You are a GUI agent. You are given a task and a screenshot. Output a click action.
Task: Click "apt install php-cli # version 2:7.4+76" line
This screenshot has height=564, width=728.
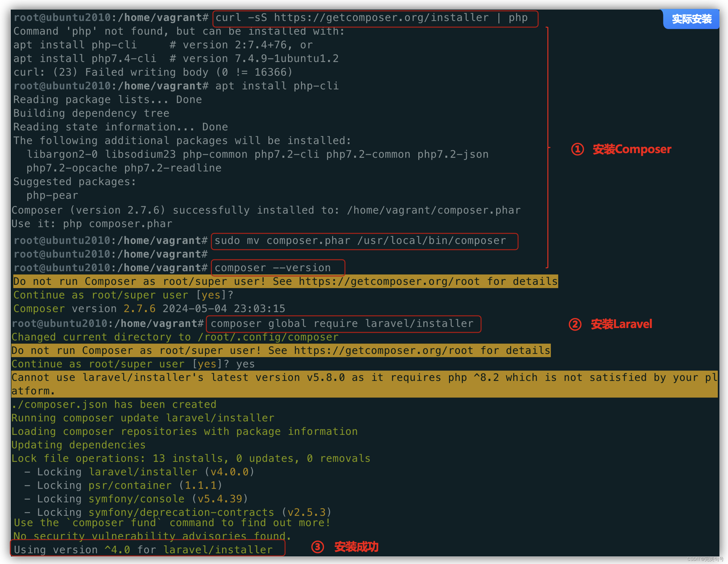point(163,45)
